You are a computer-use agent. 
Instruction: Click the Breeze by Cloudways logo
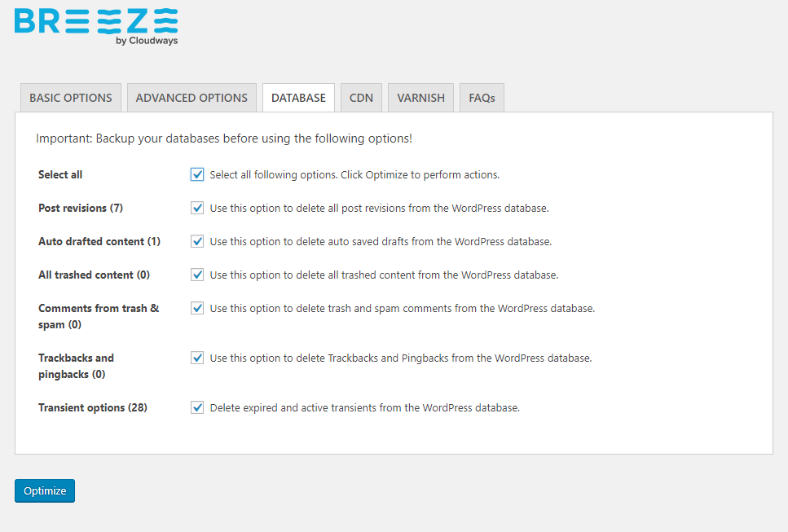pos(96,26)
